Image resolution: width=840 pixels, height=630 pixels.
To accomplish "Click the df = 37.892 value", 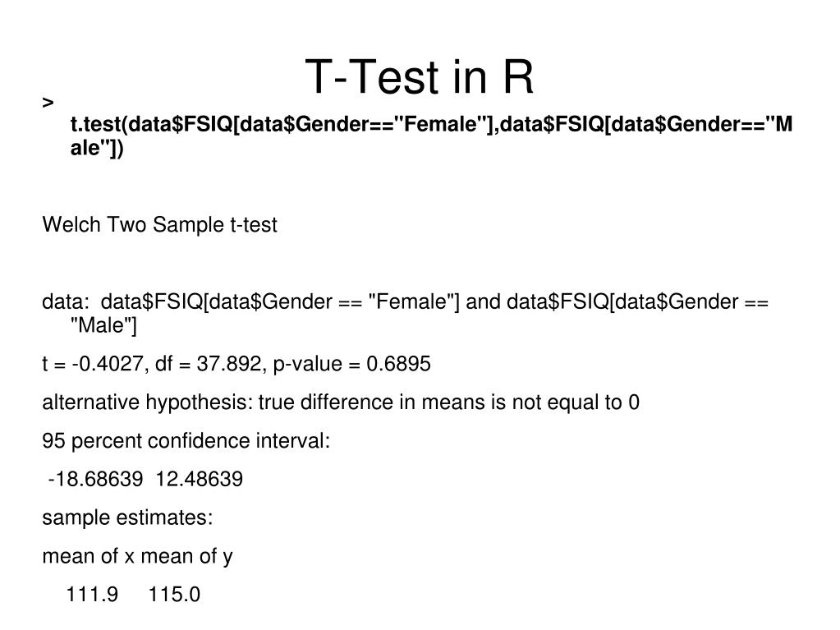I will click(x=209, y=364).
